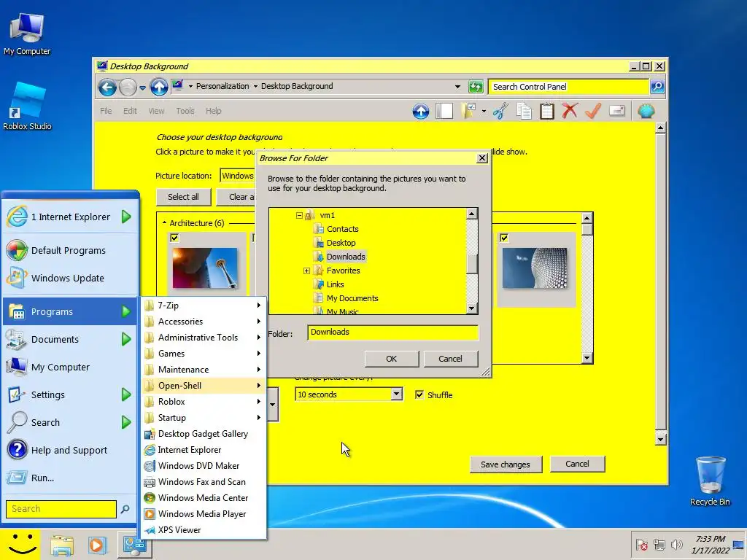Open the address bar history dropdown
Image resolution: width=747 pixels, height=560 pixels.
[457, 87]
